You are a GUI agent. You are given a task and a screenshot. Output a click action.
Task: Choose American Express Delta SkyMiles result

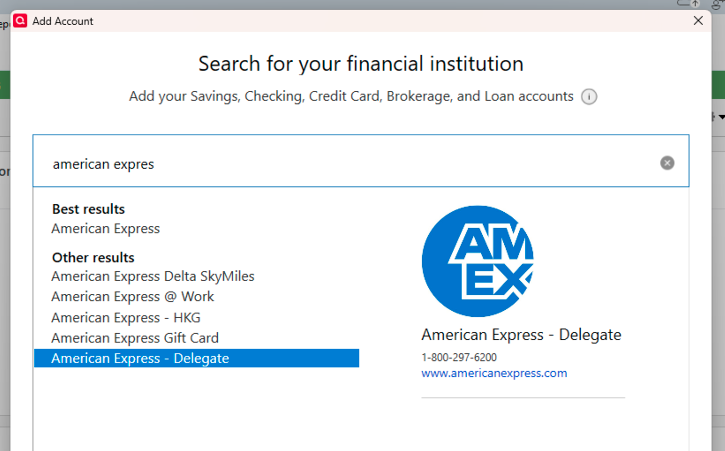coord(152,276)
